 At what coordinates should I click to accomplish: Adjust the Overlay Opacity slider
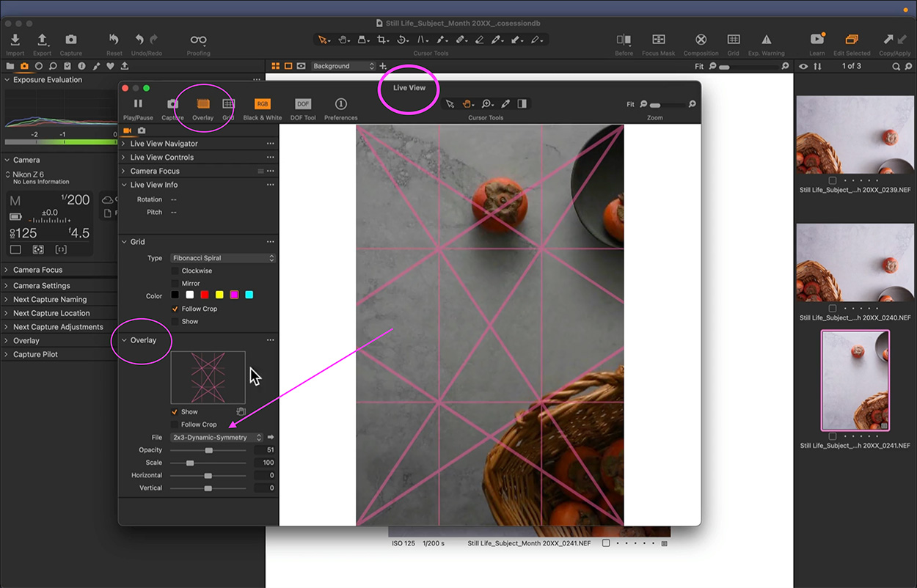208,450
